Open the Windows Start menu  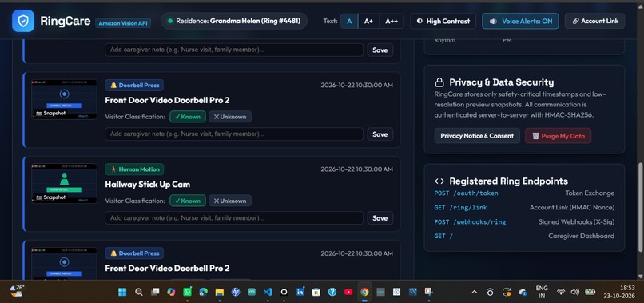coord(122,292)
